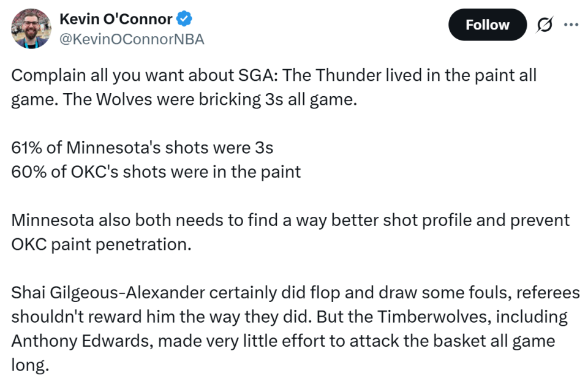
Task: Click the '61% of Minnesota's shots' line
Action: pos(142,148)
